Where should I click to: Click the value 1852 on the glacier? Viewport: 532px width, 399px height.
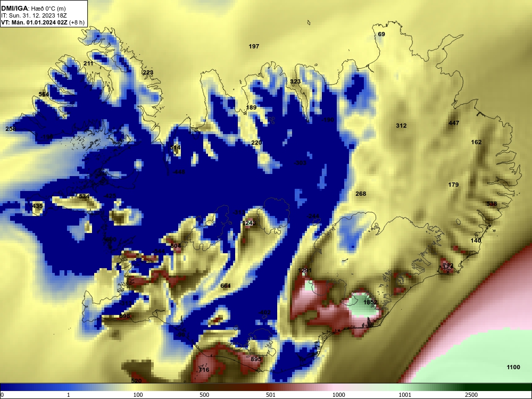click(x=370, y=302)
